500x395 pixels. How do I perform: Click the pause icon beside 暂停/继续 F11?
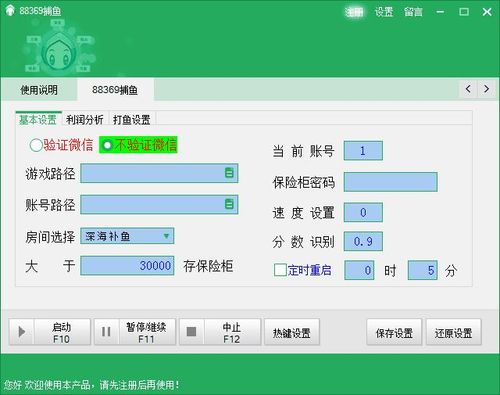pos(106,332)
